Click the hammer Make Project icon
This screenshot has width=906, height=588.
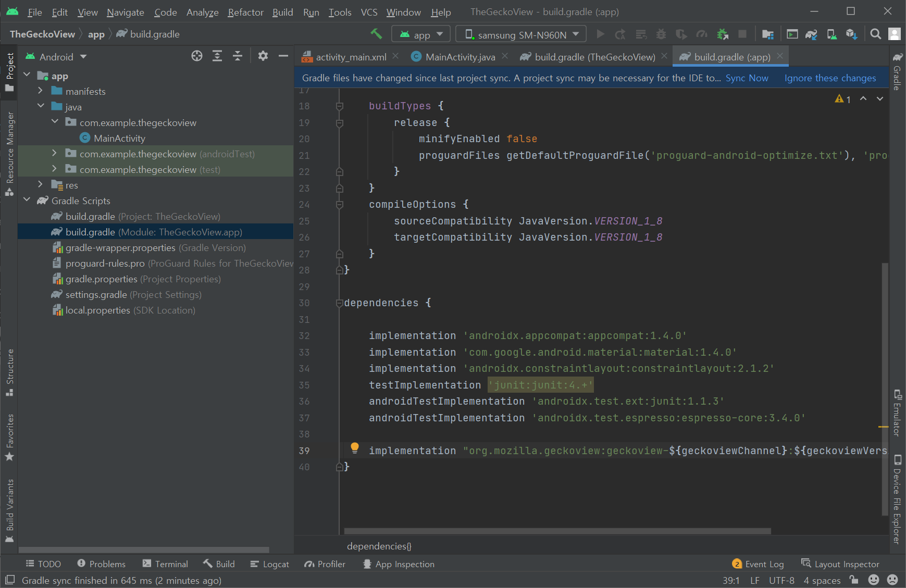tap(376, 34)
